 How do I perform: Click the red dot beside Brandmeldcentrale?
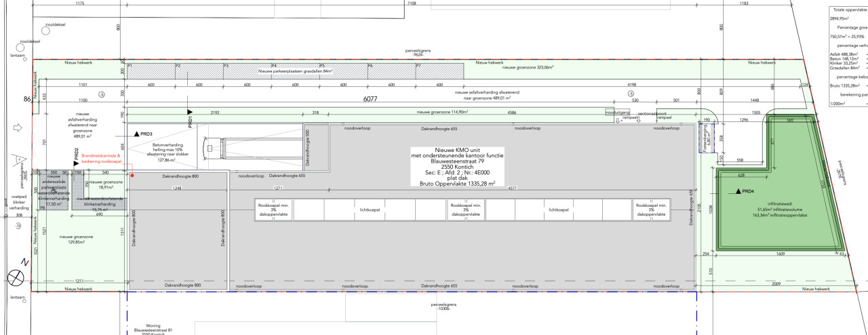[132, 176]
